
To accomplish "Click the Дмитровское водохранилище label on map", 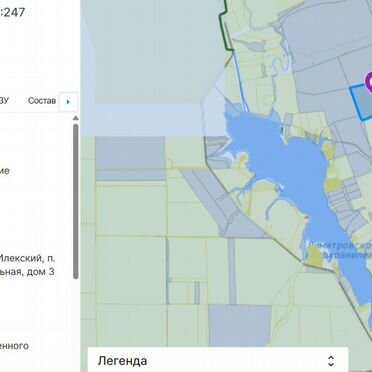I will 340,250.
